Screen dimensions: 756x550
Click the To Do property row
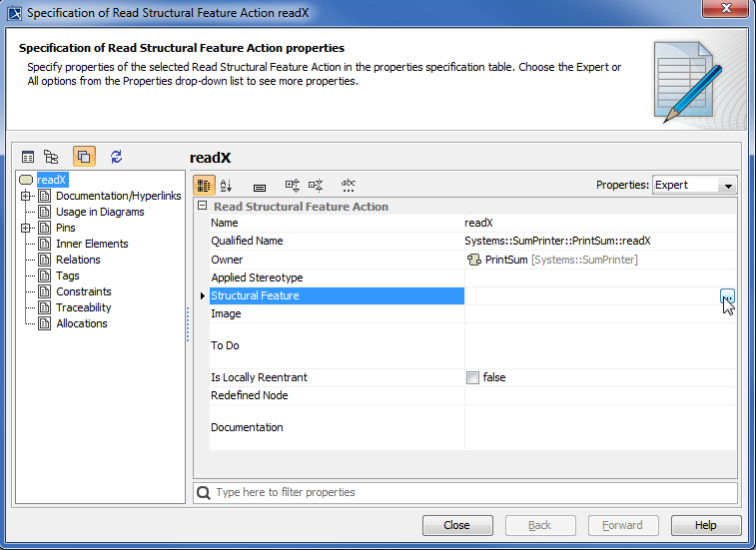coord(473,346)
